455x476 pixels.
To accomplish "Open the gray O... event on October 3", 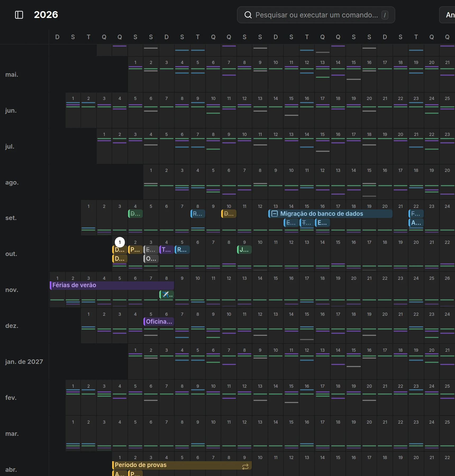I will pos(151,259).
